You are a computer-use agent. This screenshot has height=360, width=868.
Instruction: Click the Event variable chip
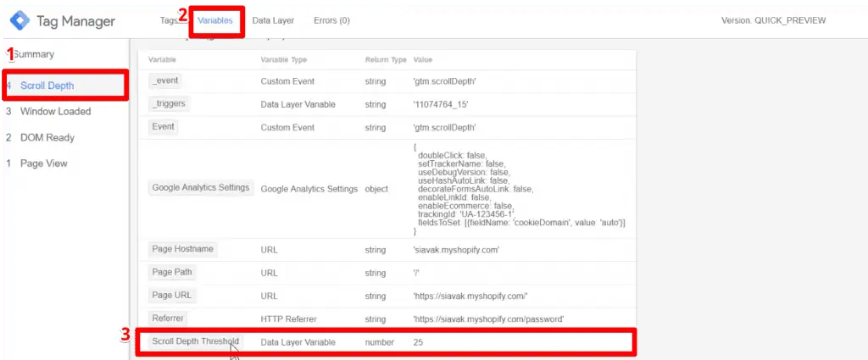[164, 127]
